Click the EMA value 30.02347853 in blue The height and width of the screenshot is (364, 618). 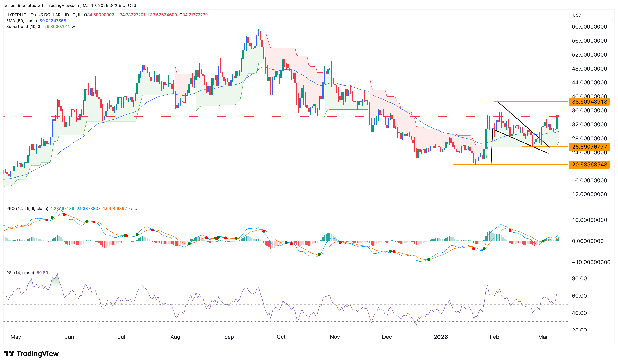tap(53, 21)
